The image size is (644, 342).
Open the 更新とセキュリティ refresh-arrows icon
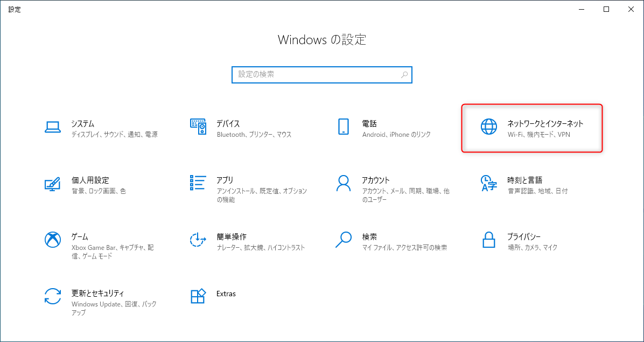[53, 296]
